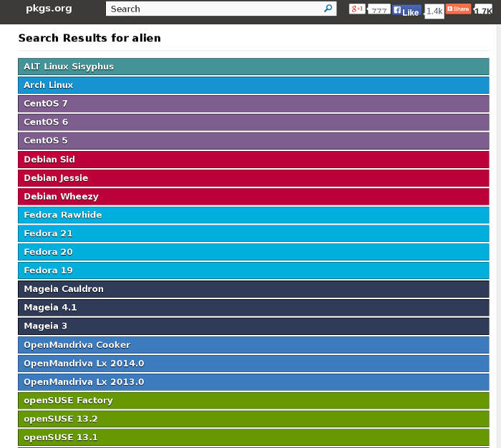Expand Debian Sid results
Viewport: 501px width, 448px height.
(x=253, y=160)
